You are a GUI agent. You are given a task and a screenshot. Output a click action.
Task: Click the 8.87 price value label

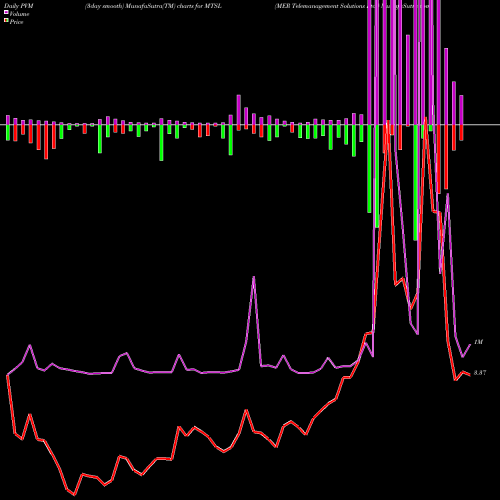480,373
